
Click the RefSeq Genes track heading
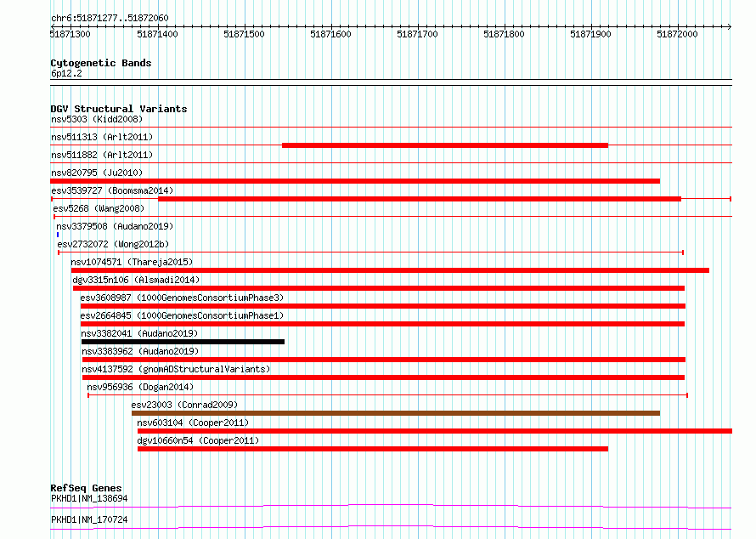[86, 488]
